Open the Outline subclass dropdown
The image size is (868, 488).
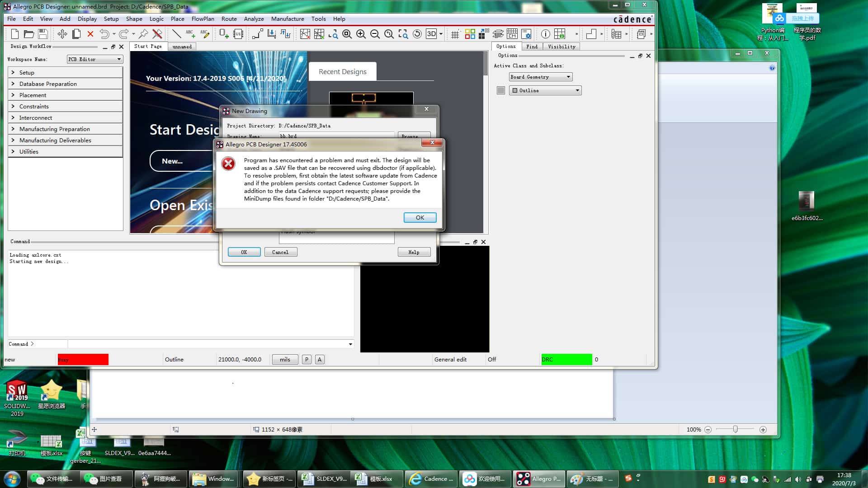[545, 90]
